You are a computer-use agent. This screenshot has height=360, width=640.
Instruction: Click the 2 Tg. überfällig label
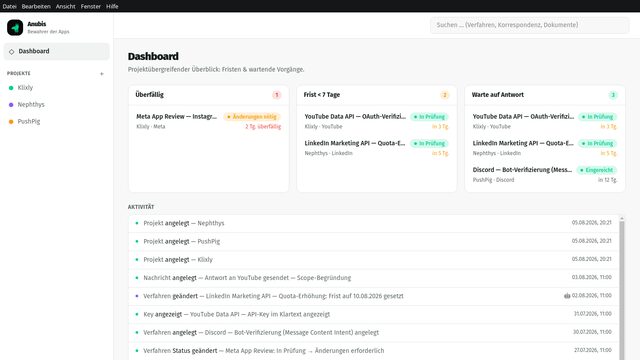263,127
